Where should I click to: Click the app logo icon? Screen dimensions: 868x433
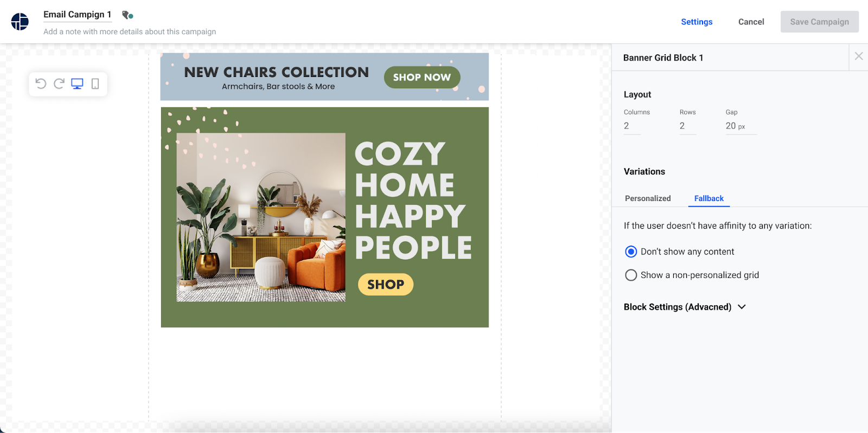[20, 22]
